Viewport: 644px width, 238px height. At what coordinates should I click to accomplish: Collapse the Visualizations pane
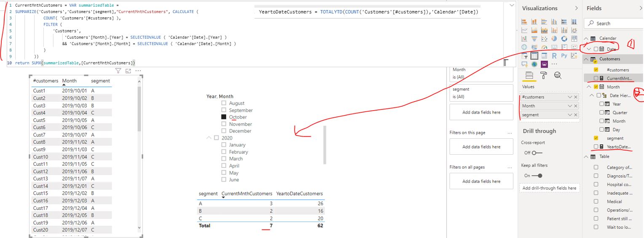(576, 8)
